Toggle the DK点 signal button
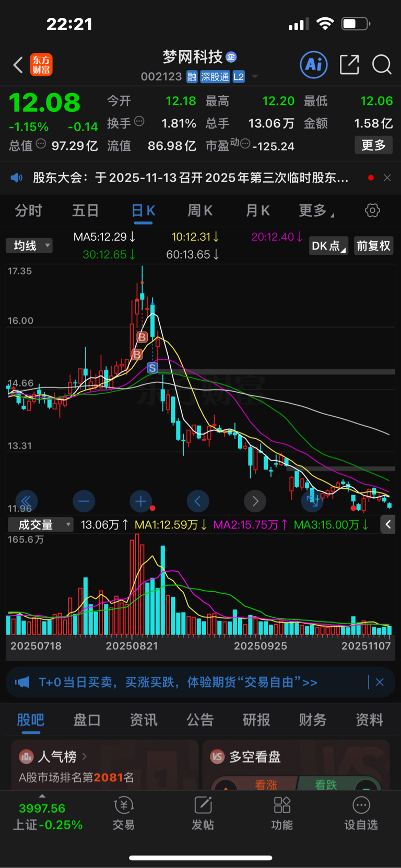Viewport: 401px width, 868px height. (x=328, y=245)
